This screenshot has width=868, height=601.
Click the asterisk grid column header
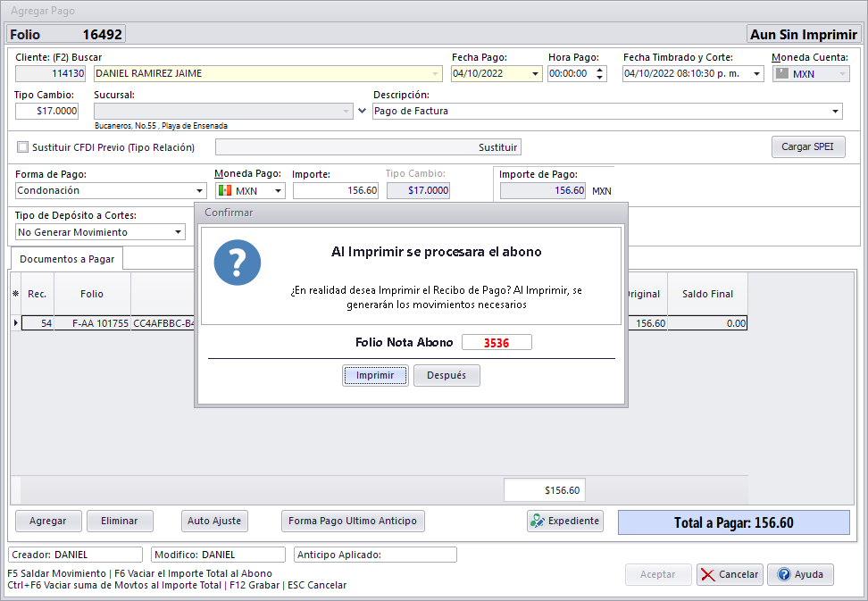tap(15, 294)
